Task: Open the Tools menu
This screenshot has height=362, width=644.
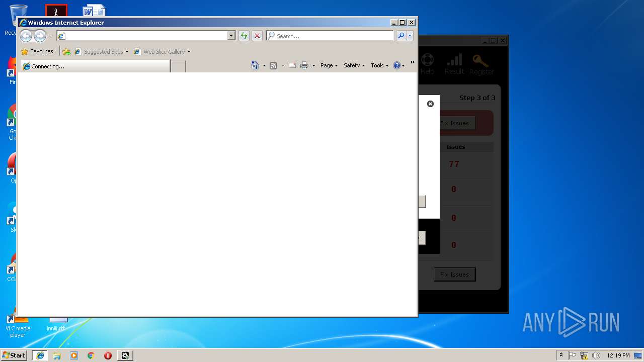Action: coord(380,65)
